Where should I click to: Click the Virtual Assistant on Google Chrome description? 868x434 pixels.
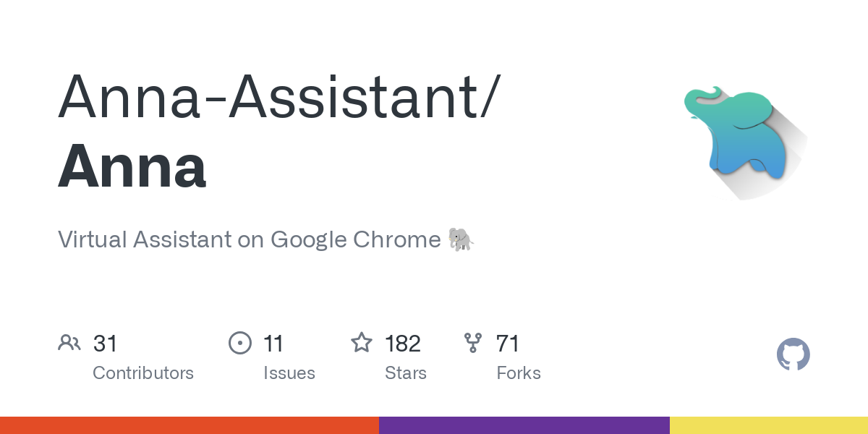[250, 239]
